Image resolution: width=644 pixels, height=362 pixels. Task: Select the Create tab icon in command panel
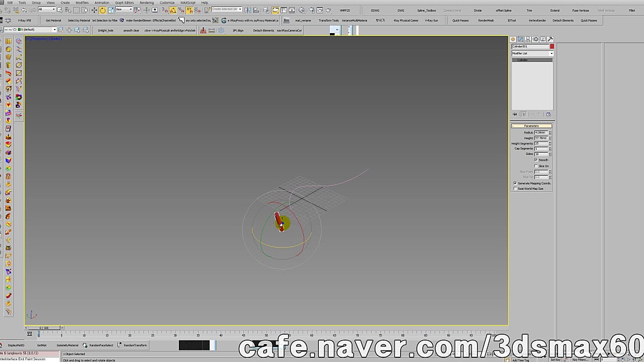[x=513, y=39]
